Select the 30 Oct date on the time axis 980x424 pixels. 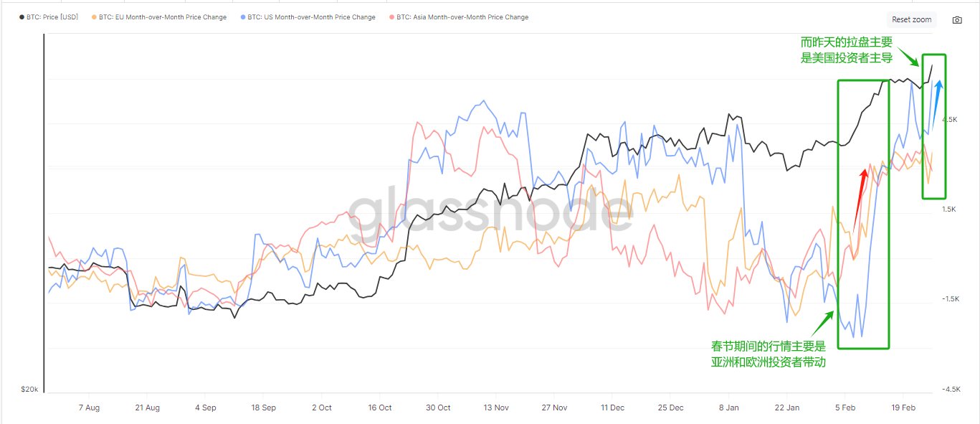[x=438, y=407]
